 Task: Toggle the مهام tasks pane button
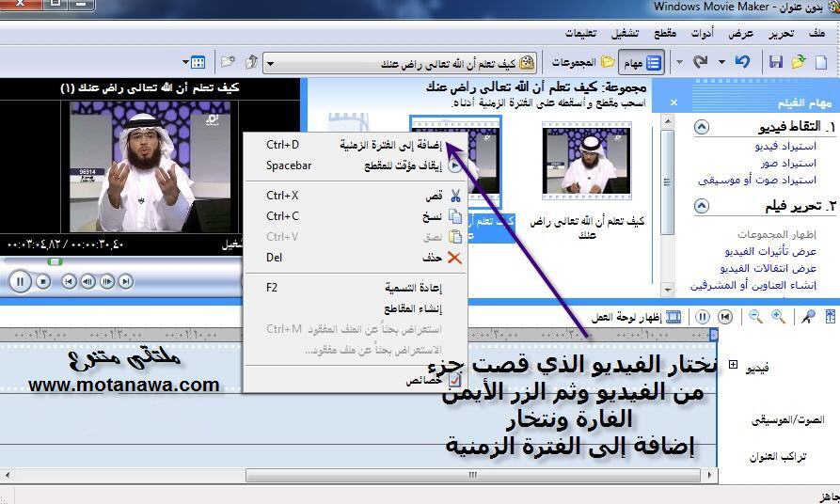click(x=642, y=63)
